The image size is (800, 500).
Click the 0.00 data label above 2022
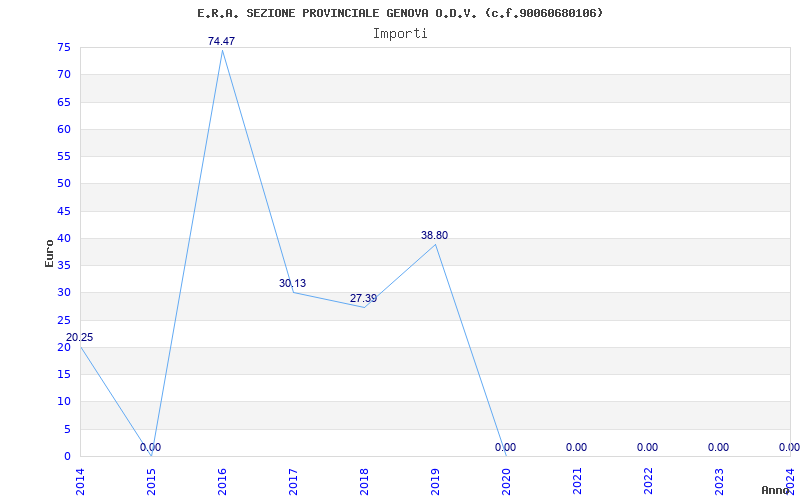pos(647,447)
